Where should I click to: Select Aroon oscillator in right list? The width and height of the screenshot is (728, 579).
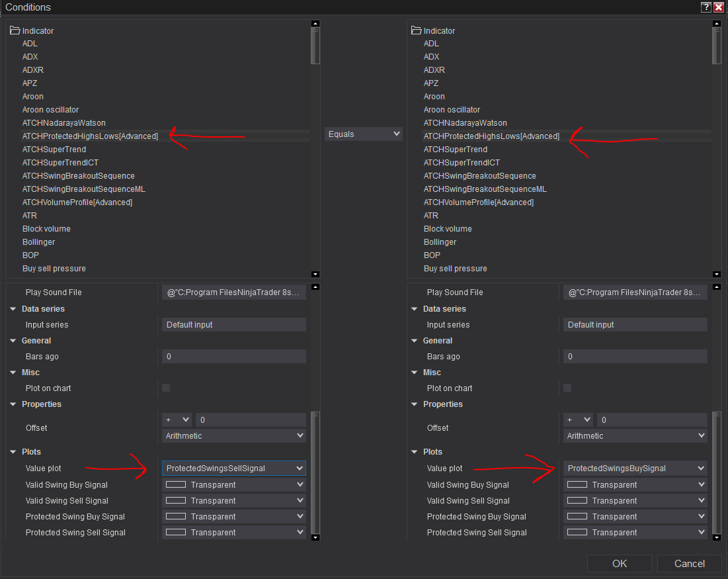(452, 110)
